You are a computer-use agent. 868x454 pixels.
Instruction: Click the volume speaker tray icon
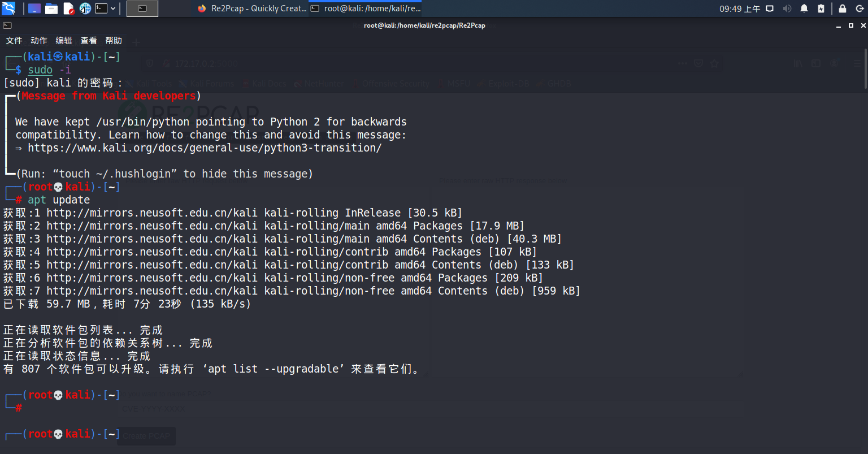(x=787, y=8)
